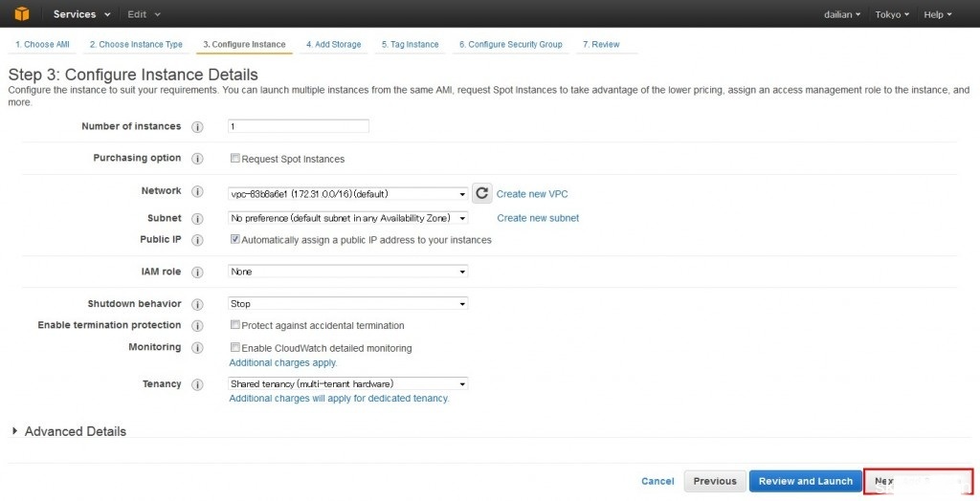The image size is (980, 501).
Task: Click the Review and Launch button
Action: click(x=805, y=481)
